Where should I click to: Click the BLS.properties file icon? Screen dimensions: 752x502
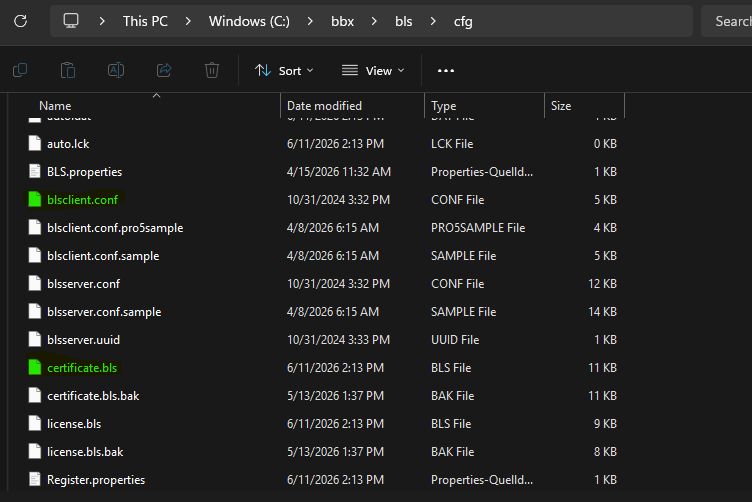pos(35,171)
